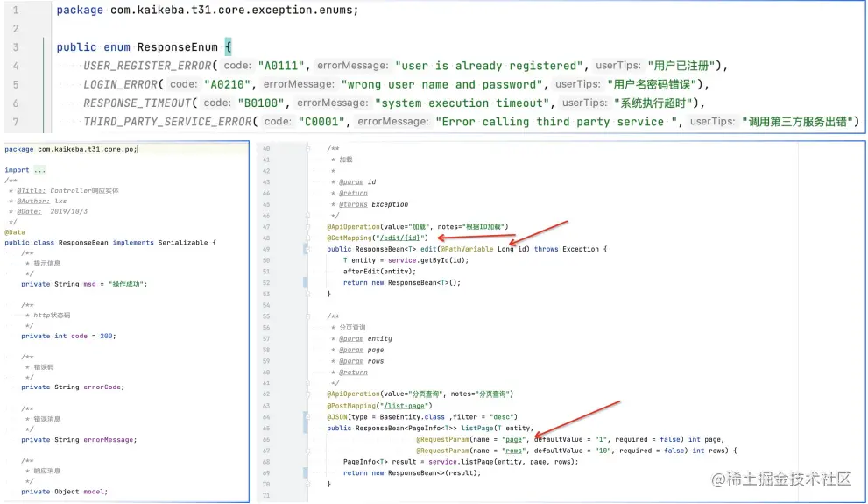Image resolution: width=868 pixels, height=504 pixels.
Task: Click the fold marker on line 46
Action: (307, 216)
